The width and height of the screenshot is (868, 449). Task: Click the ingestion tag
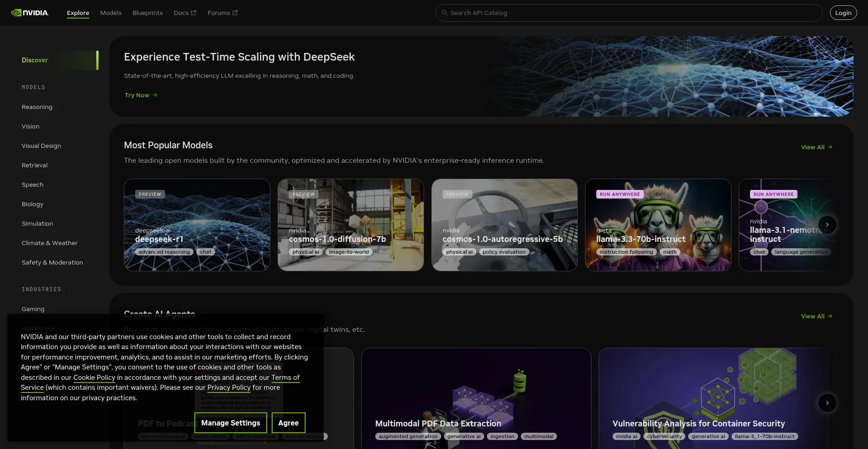coord(502,436)
